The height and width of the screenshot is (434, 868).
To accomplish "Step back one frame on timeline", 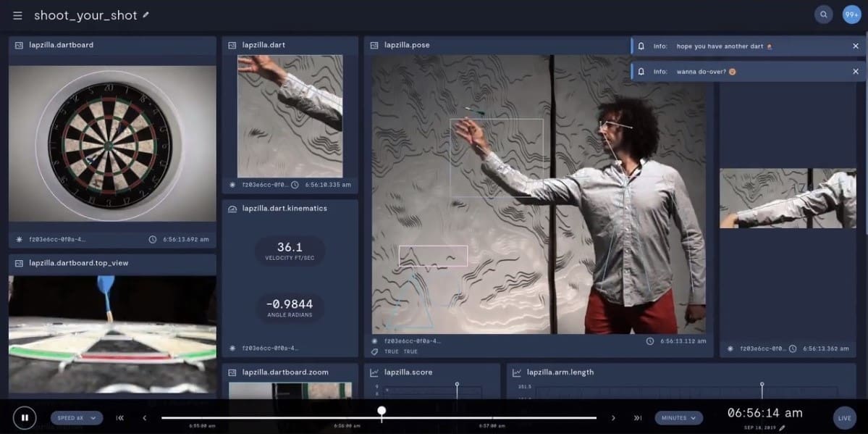I will click(x=145, y=418).
